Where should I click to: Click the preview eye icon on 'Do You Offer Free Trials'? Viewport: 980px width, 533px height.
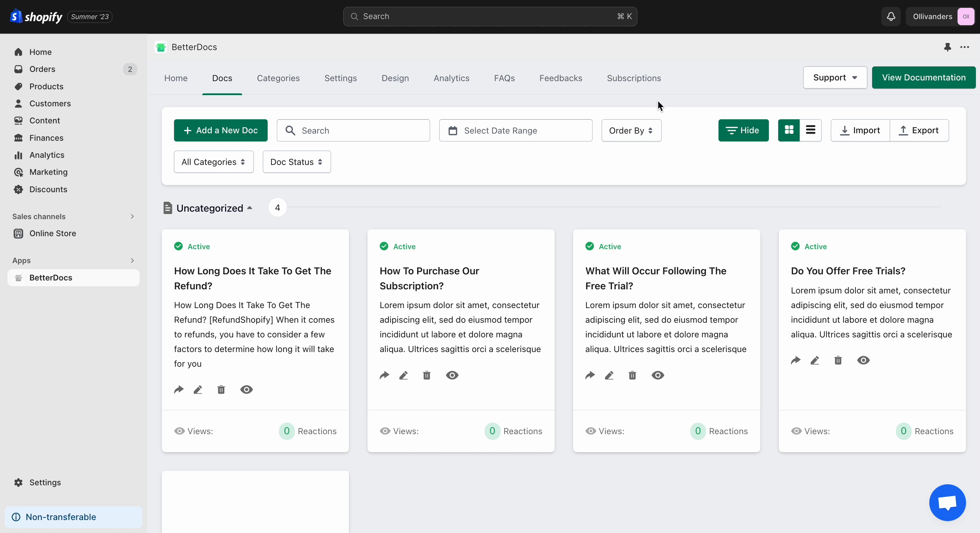pos(863,360)
